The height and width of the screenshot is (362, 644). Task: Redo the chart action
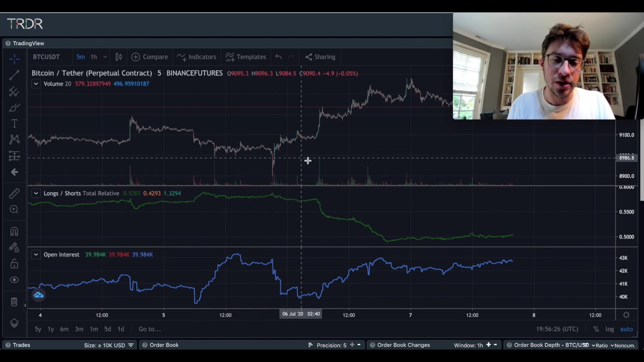pyautogui.click(x=290, y=57)
